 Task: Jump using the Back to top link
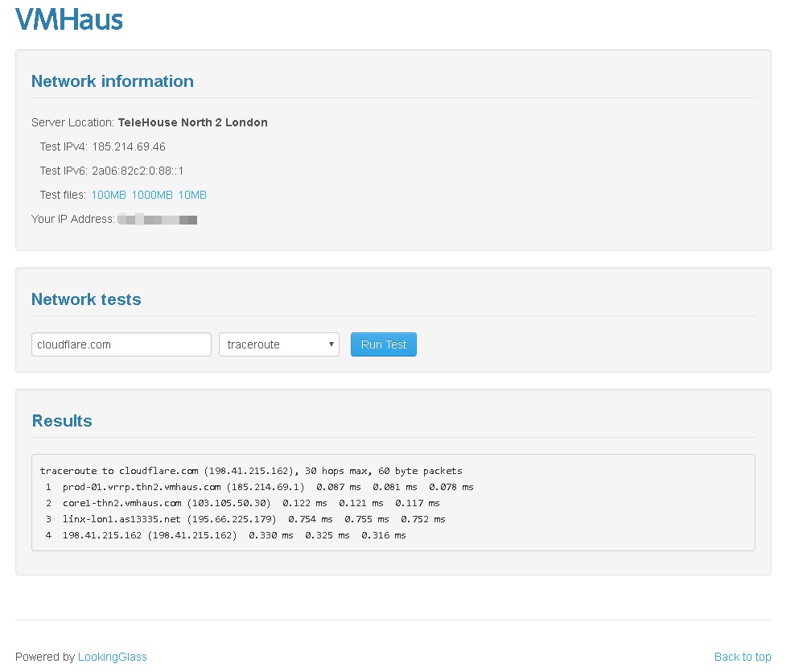coord(742,657)
